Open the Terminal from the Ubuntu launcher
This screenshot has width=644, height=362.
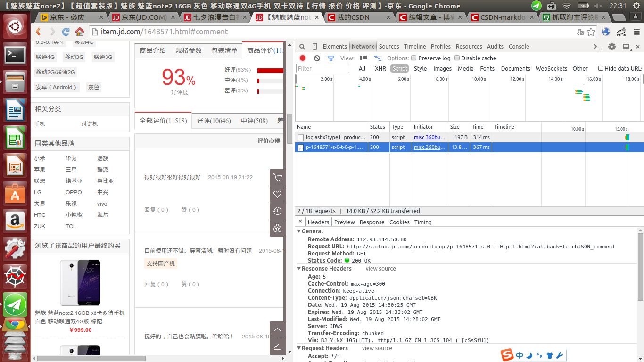(x=15, y=55)
